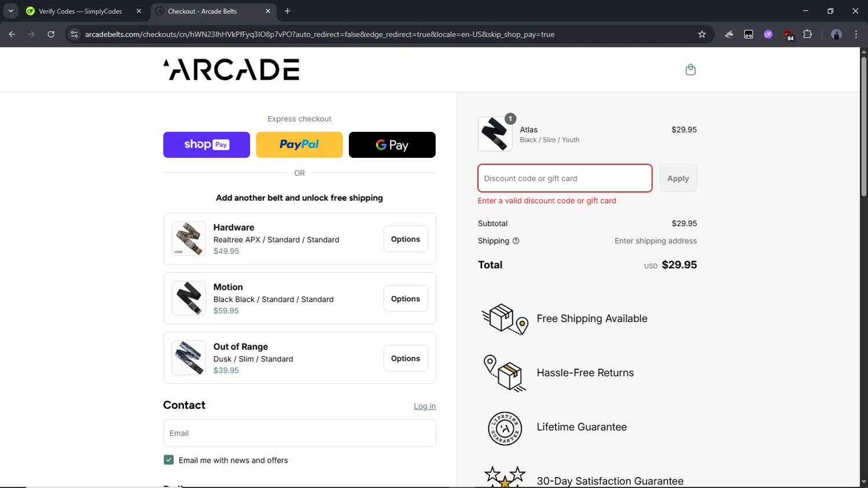Screen dimensions: 868x488
Task: Click the Atlas belt thumbnail in cart
Action: (495, 134)
